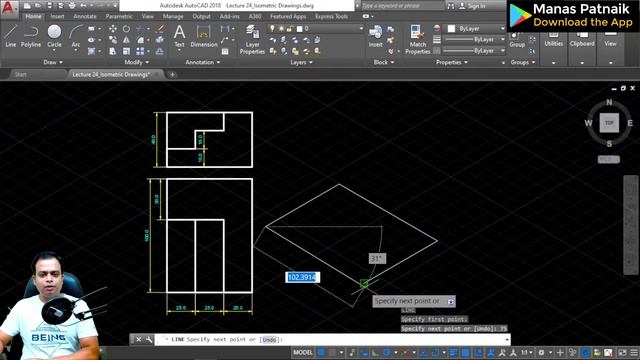Expand the Draw panel

(53, 62)
